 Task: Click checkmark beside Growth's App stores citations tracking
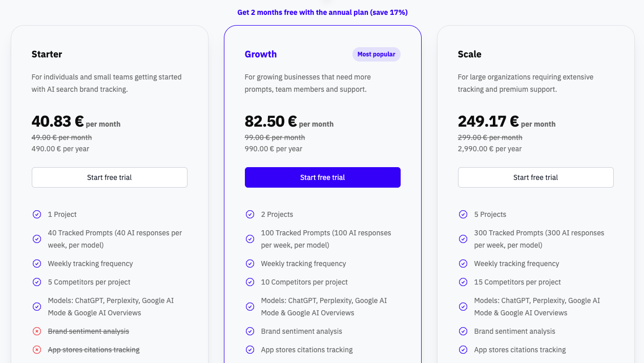coord(250,350)
